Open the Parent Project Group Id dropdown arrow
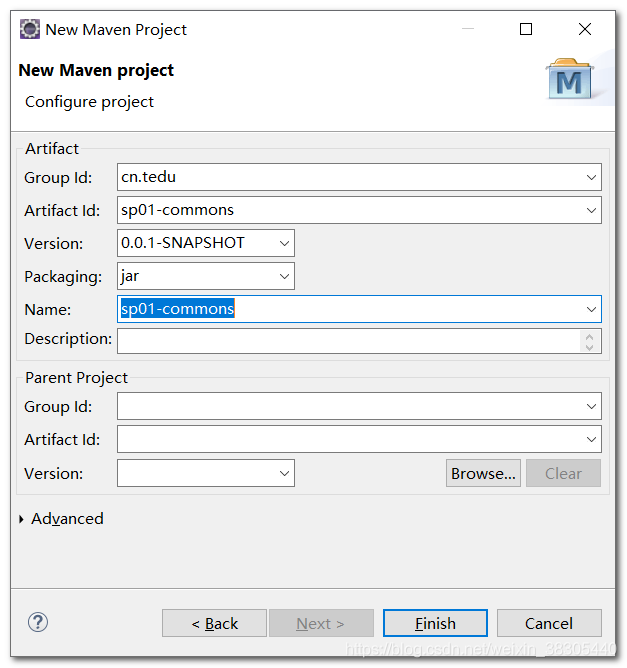Screen dimensions: 627x668 tap(591, 406)
